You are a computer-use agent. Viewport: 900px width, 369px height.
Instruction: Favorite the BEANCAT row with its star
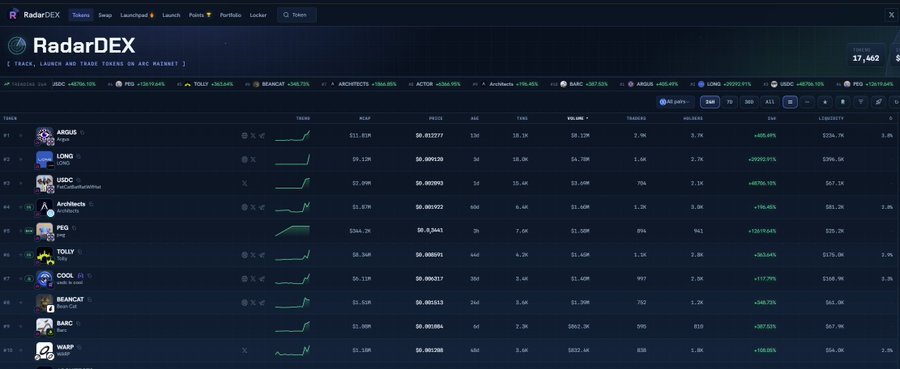[x=21, y=302]
